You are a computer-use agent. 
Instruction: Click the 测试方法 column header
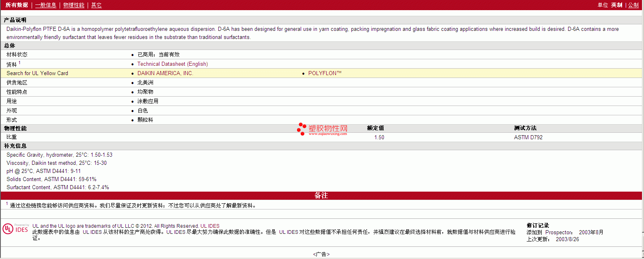(525, 128)
